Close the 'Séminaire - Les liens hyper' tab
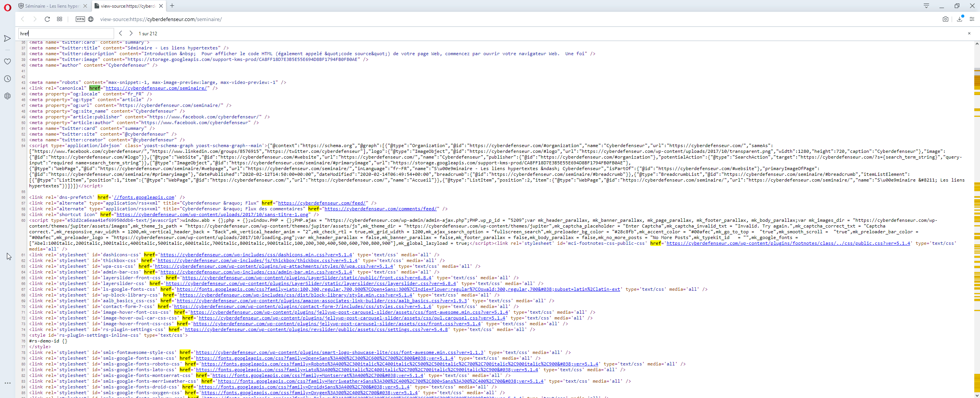The image size is (980, 398). point(85,6)
